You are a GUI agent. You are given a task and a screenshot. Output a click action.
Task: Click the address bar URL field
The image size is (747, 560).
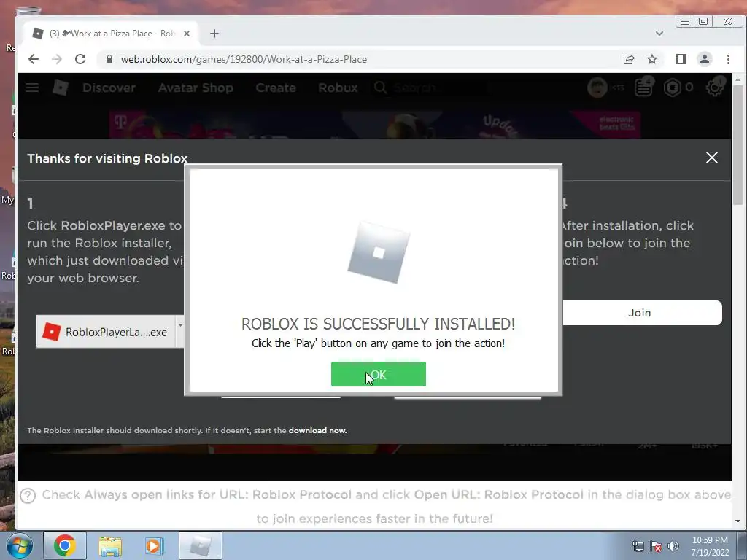357,59
